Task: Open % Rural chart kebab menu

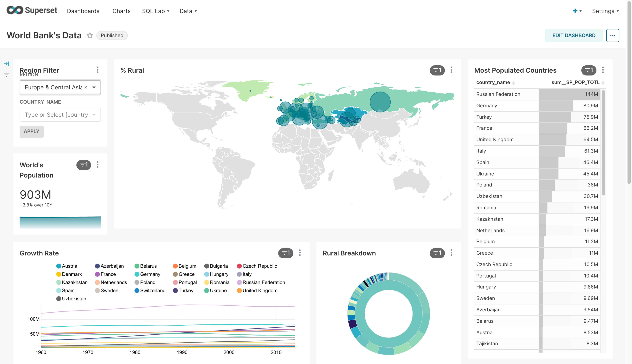Action: tap(451, 70)
